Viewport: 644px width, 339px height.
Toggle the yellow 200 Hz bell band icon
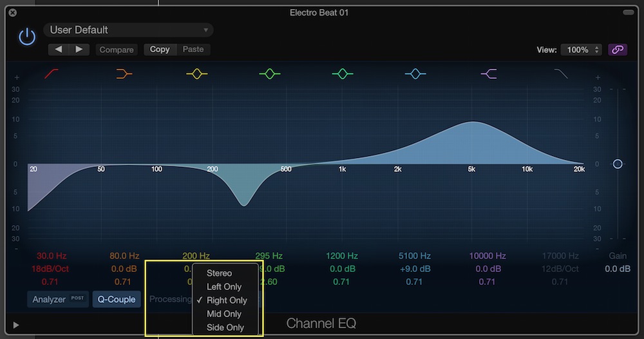196,74
